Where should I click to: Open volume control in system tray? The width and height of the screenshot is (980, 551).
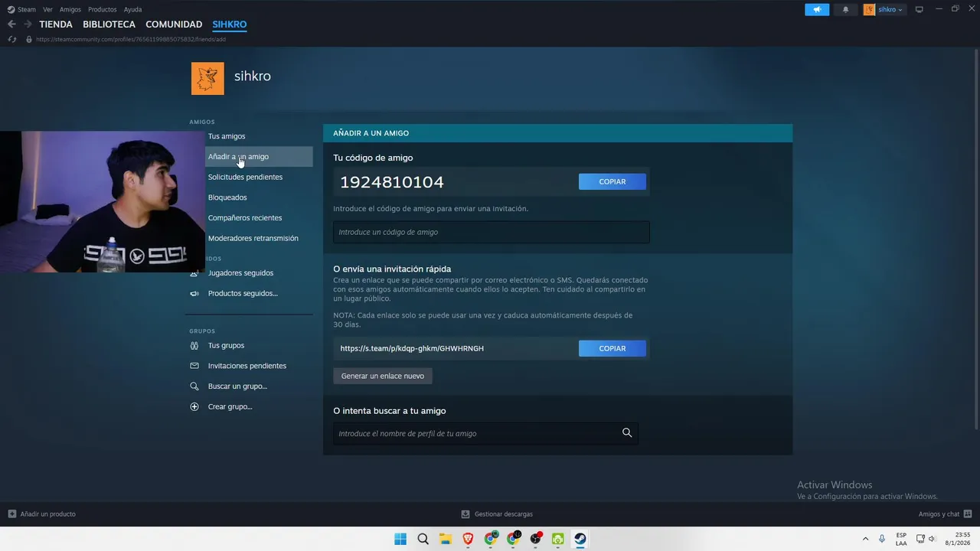pos(932,539)
